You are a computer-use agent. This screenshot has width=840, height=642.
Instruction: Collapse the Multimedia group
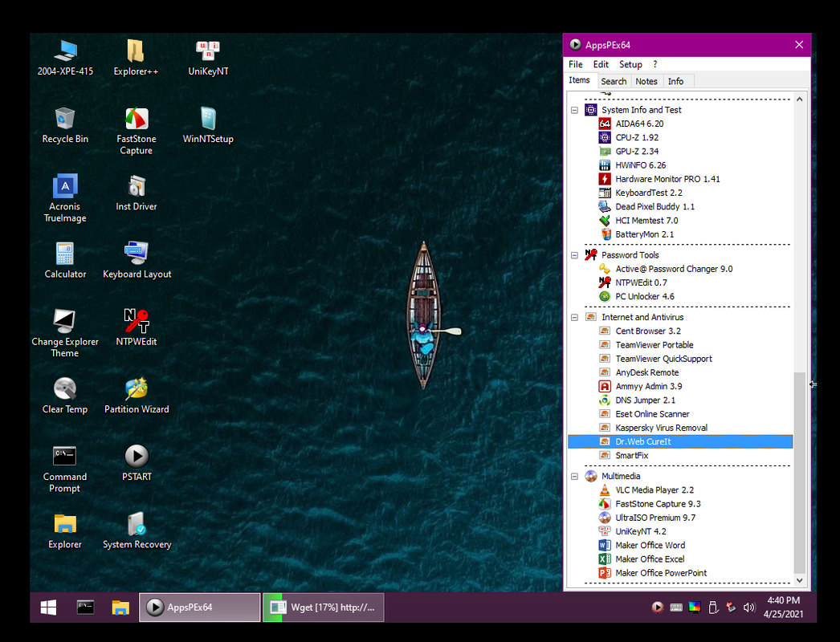click(574, 477)
